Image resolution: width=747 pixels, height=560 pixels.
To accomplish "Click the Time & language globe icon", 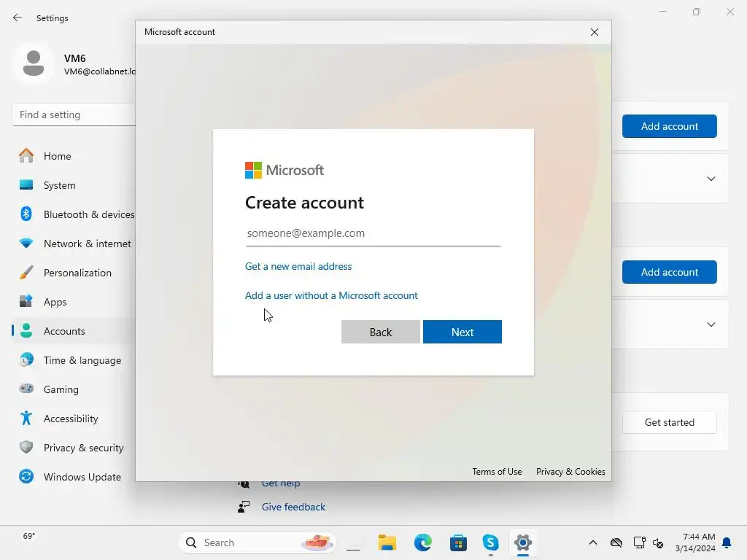I will tap(26, 360).
